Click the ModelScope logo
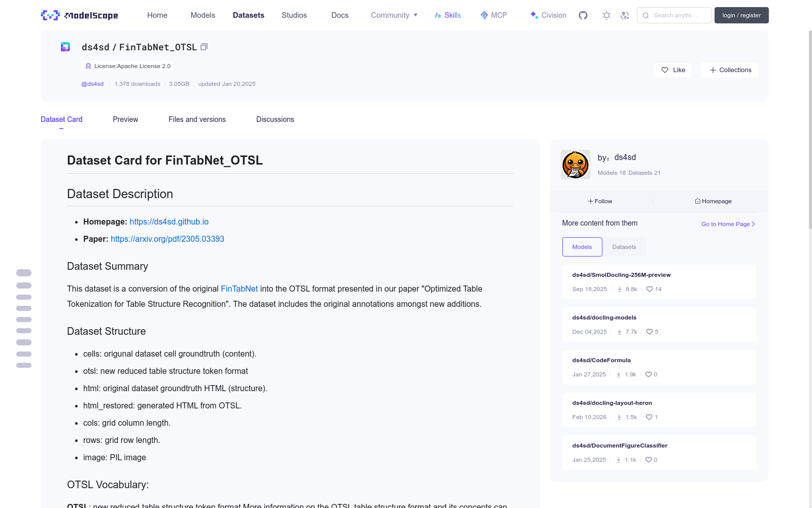This screenshot has width=812, height=508. [79, 15]
